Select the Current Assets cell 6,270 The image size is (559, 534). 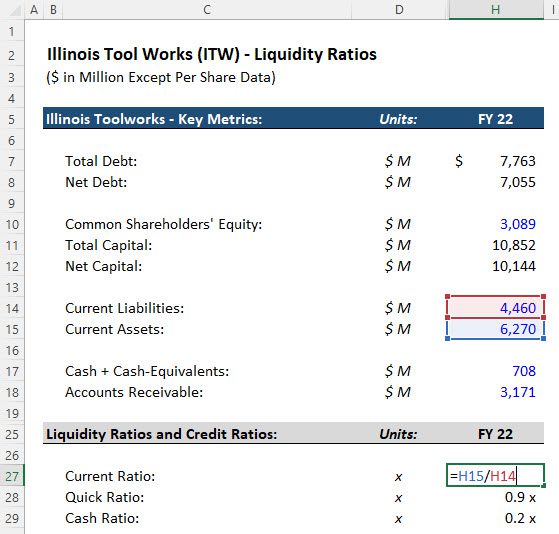496,329
